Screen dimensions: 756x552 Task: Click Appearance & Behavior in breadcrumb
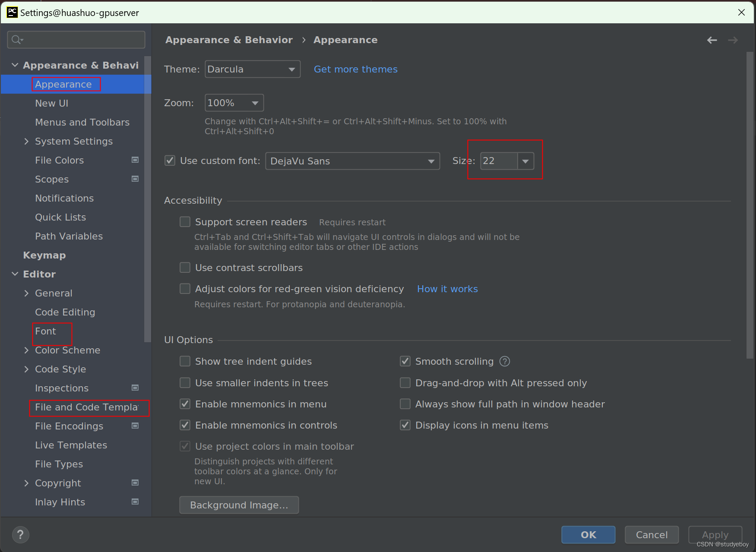tap(229, 40)
